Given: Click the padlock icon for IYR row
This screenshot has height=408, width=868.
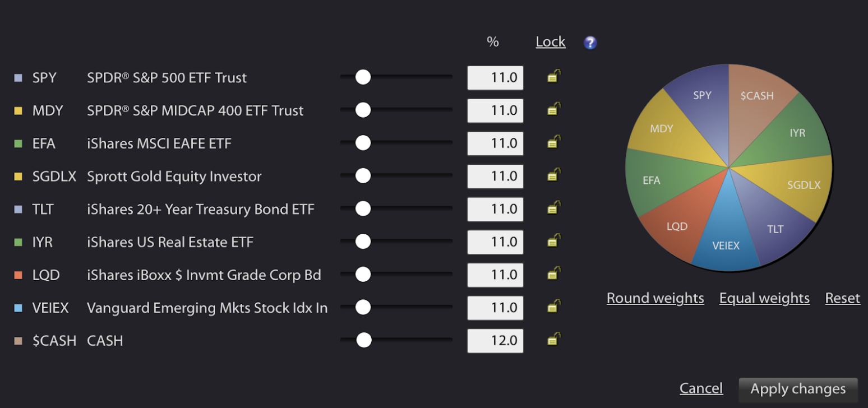Looking at the screenshot, I should [554, 242].
